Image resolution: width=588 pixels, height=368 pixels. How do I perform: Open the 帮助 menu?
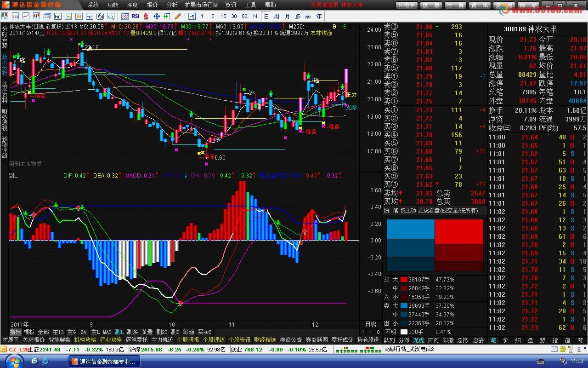271,5
